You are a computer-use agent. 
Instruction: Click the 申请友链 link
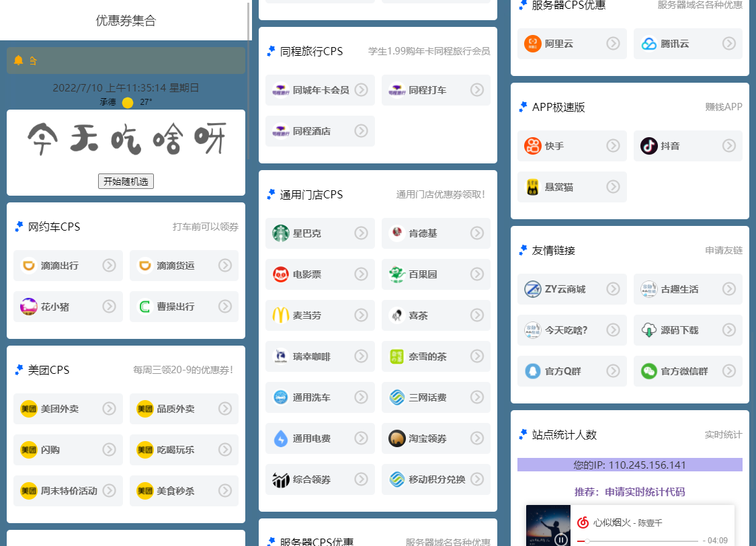pyautogui.click(x=724, y=250)
